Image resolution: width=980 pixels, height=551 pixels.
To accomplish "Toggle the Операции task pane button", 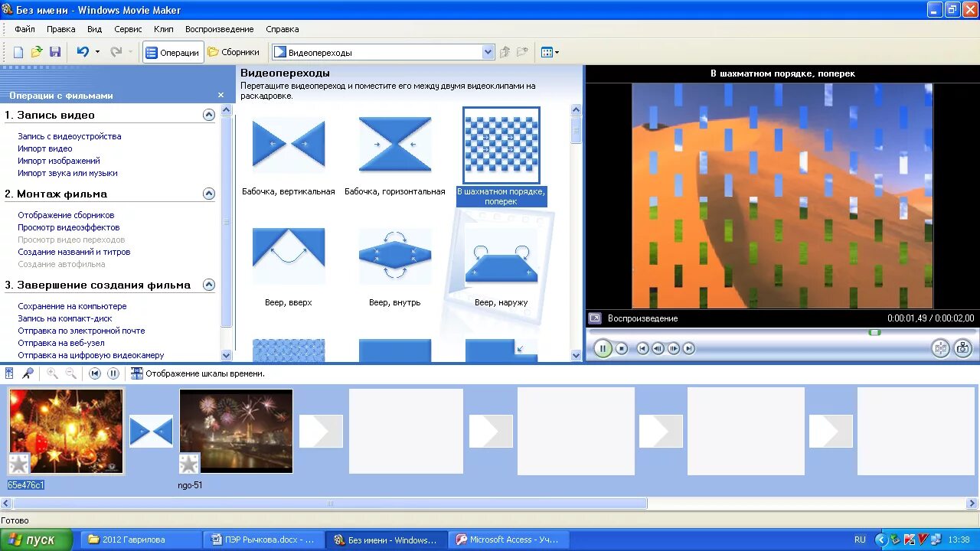I will coord(173,52).
